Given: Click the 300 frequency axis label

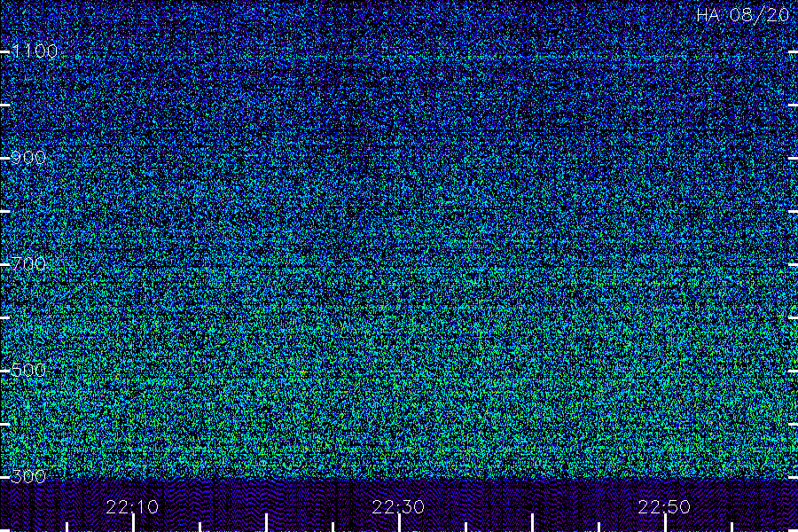Looking at the screenshot, I should [x=28, y=476].
